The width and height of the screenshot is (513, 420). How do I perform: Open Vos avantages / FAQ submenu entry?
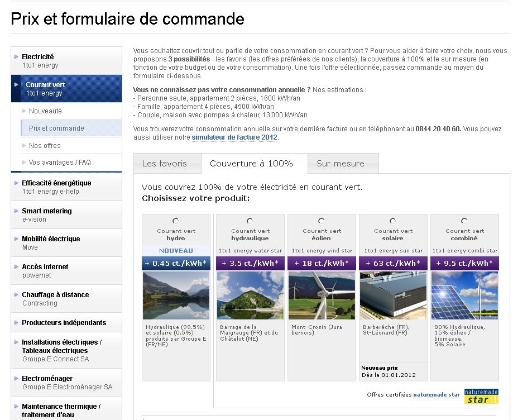pos(71,163)
